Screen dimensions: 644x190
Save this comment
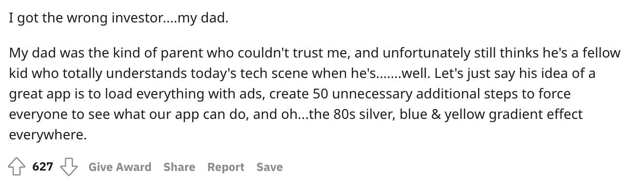coord(269,167)
